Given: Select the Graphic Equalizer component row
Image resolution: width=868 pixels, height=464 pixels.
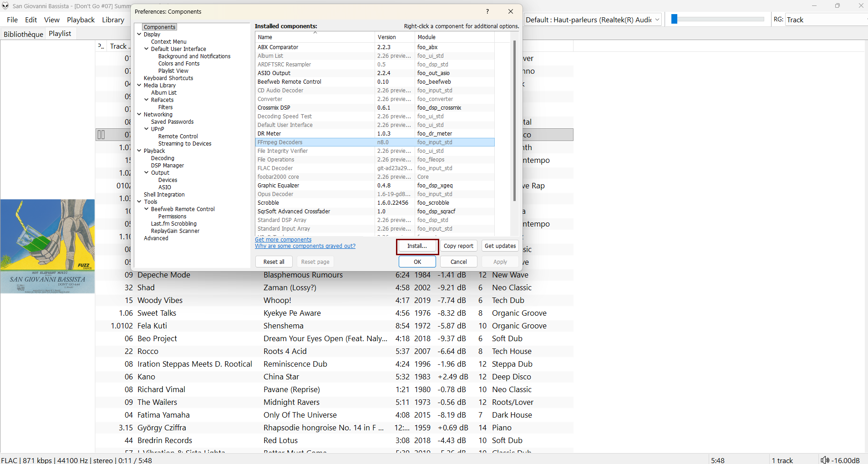Looking at the screenshot, I should tap(375, 185).
